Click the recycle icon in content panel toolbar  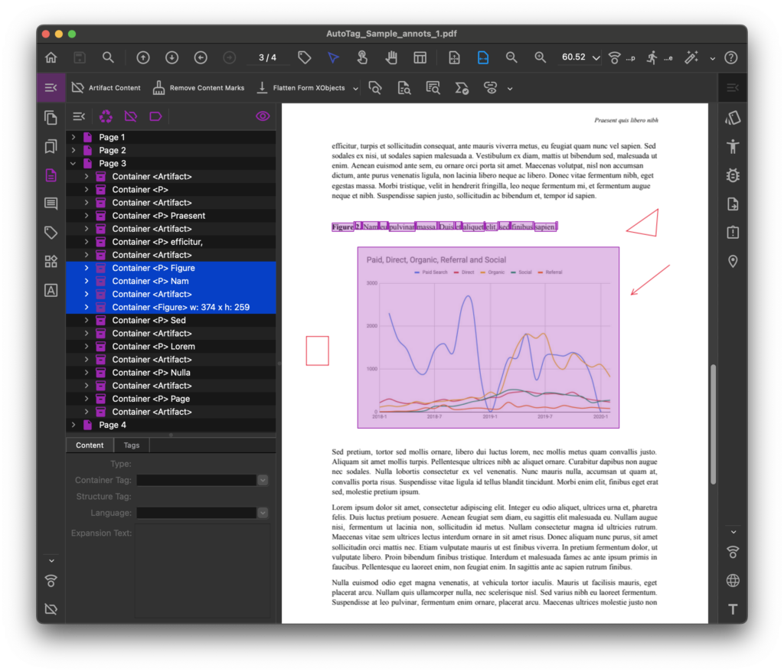click(106, 116)
